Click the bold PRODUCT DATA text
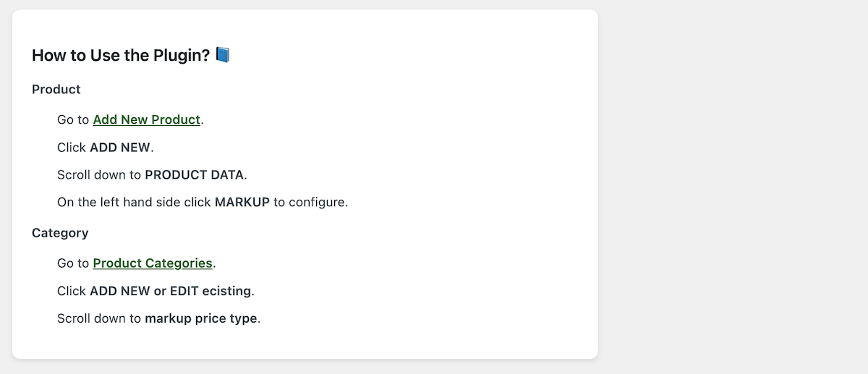The width and height of the screenshot is (868, 374). point(195,175)
